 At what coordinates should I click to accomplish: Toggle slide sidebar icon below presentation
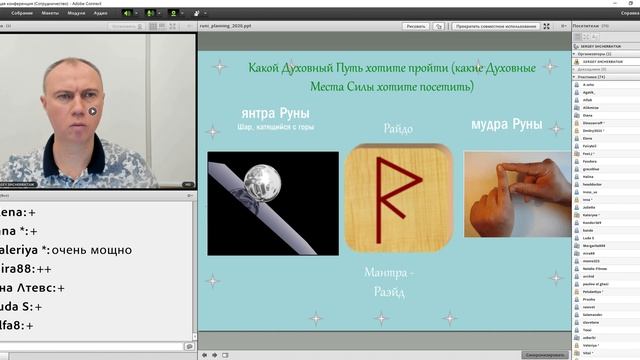point(225,355)
